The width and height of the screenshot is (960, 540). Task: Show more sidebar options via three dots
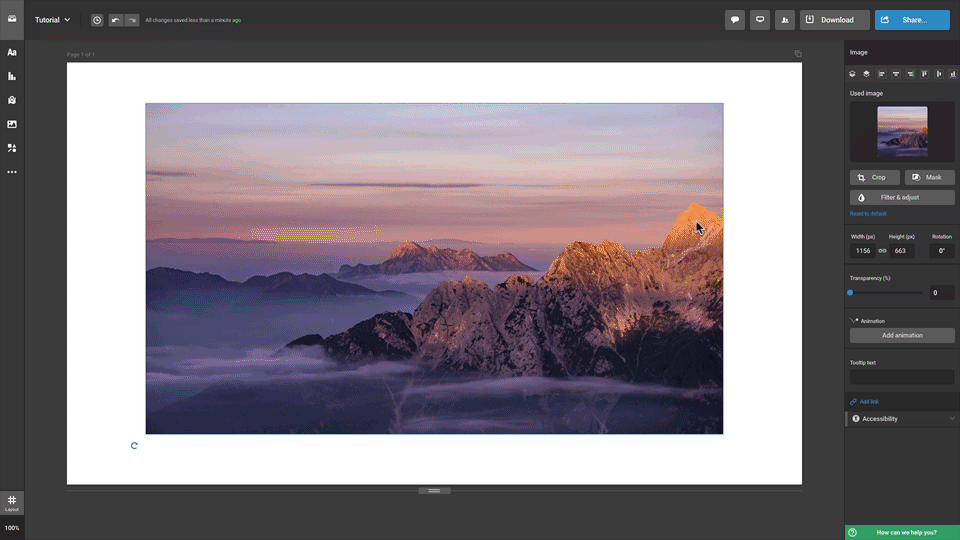click(12, 172)
